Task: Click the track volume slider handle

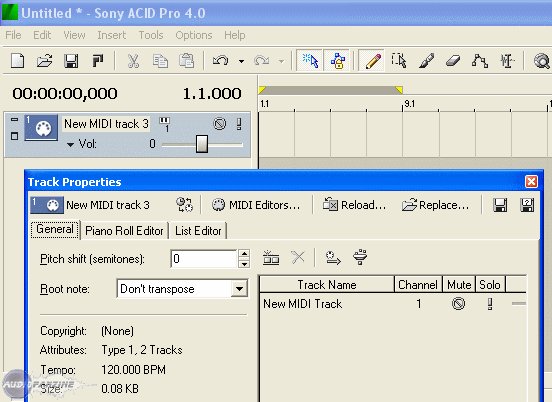Action: click(x=202, y=144)
